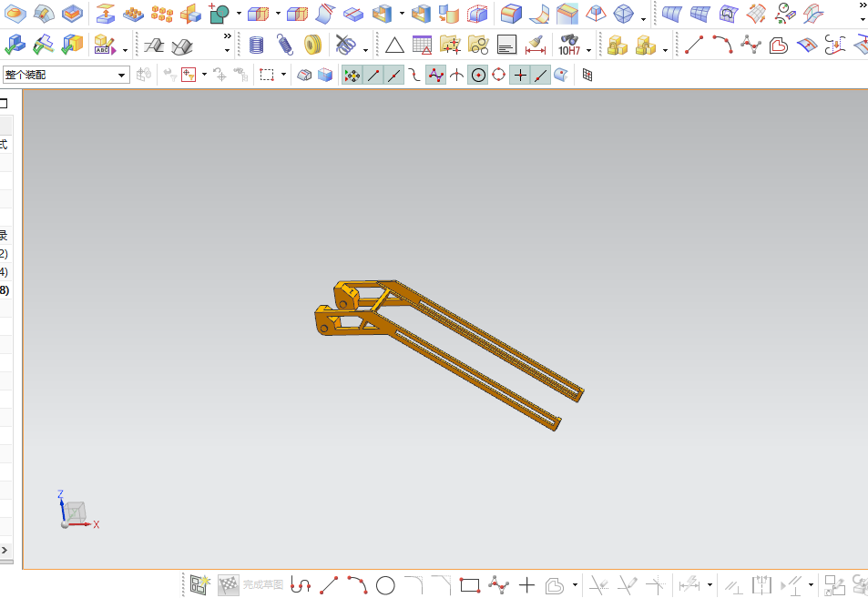
Task: Select the Rectangle tool in bottom sketch toolbar
Action: pos(469,584)
